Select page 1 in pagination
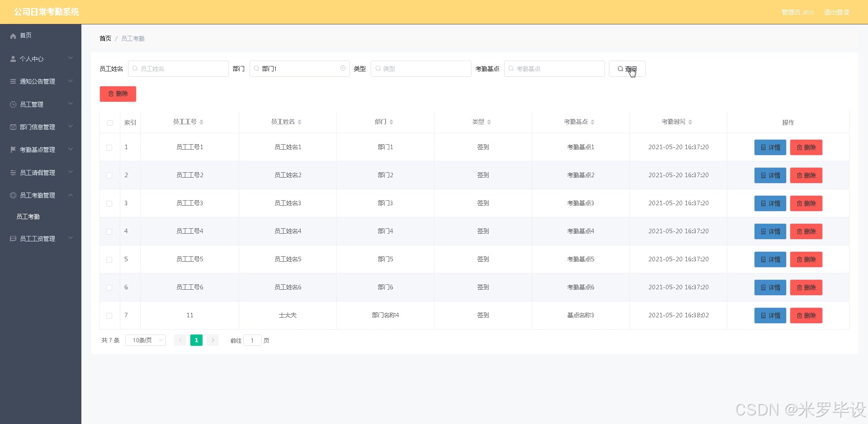 coord(196,340)
